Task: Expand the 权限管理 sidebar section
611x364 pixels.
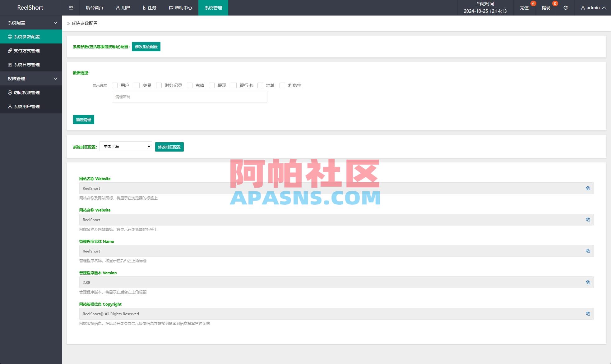Action: (x=31, y=78)
